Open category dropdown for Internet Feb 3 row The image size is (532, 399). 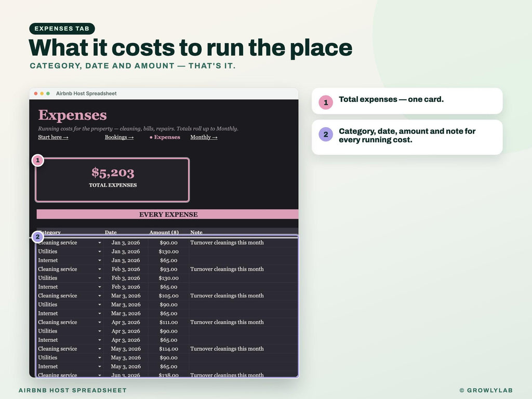pos(99,287)
